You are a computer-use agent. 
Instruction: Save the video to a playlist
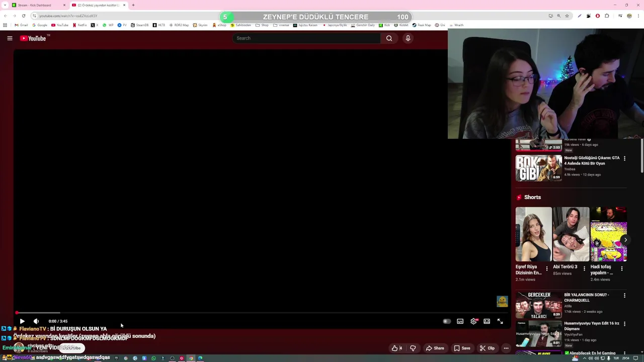pyautogui.click(x=462, y=348)
